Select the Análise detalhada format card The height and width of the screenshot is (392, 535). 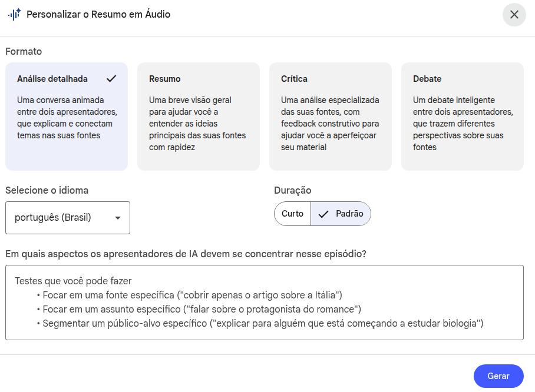pos(66,116)
